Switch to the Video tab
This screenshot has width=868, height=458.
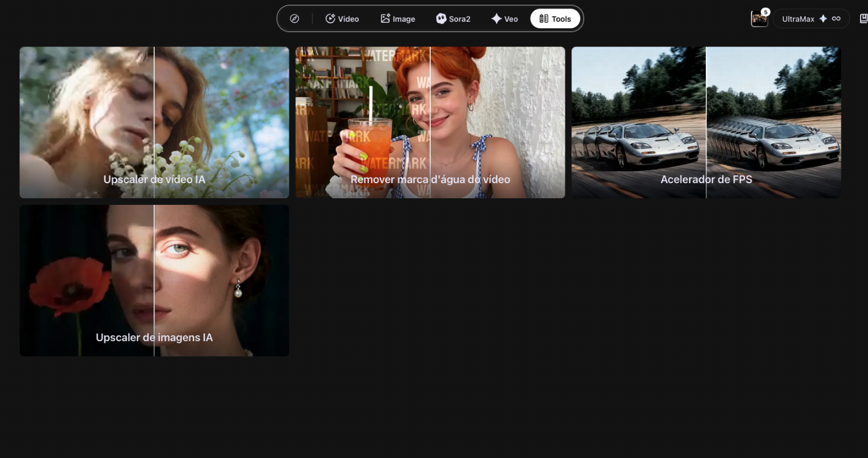coord(342,19)
